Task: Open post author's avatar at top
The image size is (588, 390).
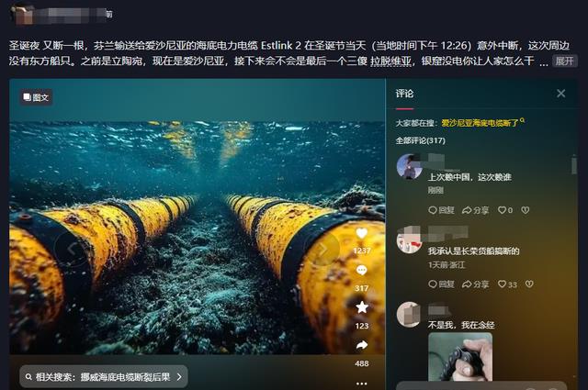Action: (23, 15)
